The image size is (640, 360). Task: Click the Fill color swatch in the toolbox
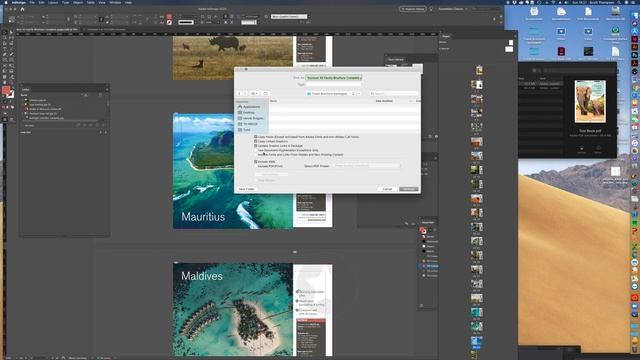pyautogui.click(x=6, y=90)
